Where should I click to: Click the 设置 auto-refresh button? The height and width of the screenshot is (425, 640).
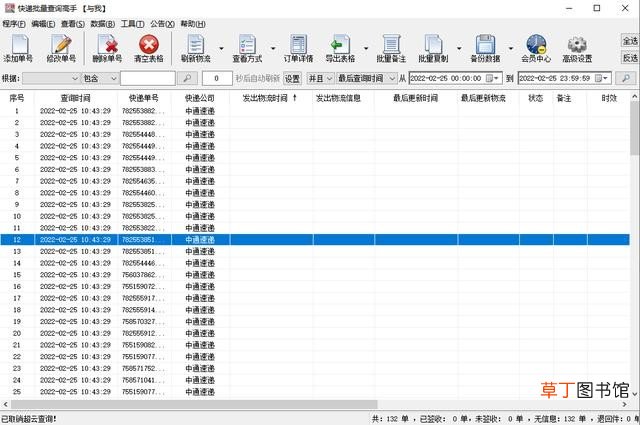(292, 78)
